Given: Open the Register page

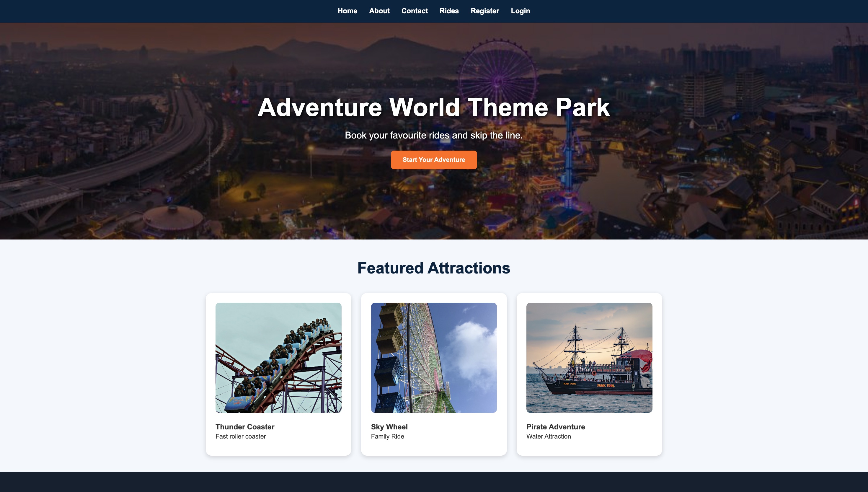Looking at the screenshot, I should pos(485,11).
